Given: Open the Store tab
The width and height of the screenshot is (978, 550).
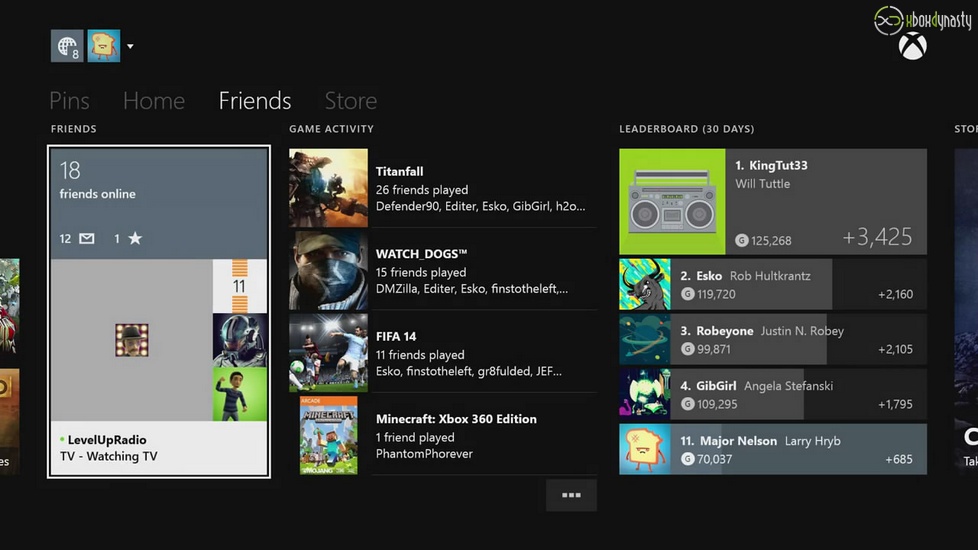Looking at the screenshot, I should click(x=350, y=101).
